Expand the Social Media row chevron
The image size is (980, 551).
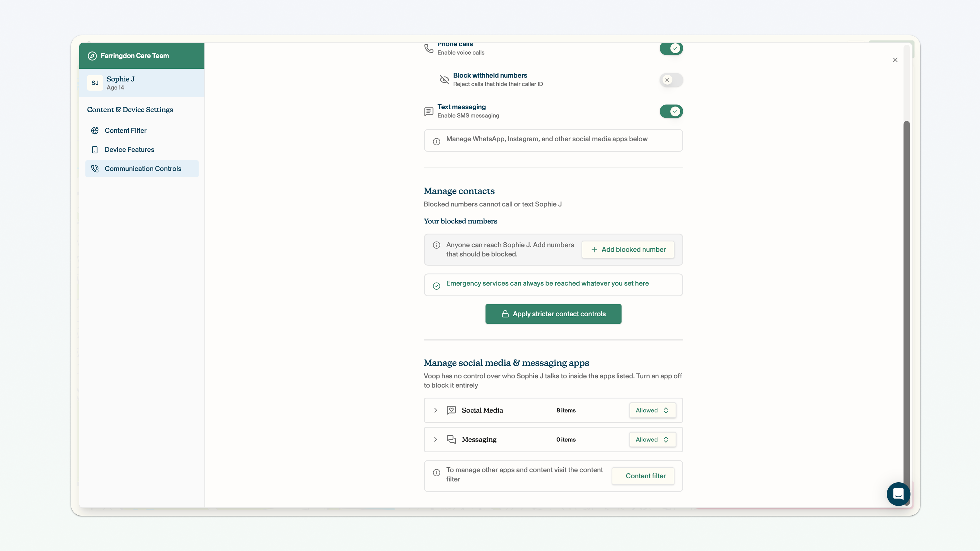pyautogui.click(x=436, y=410)
